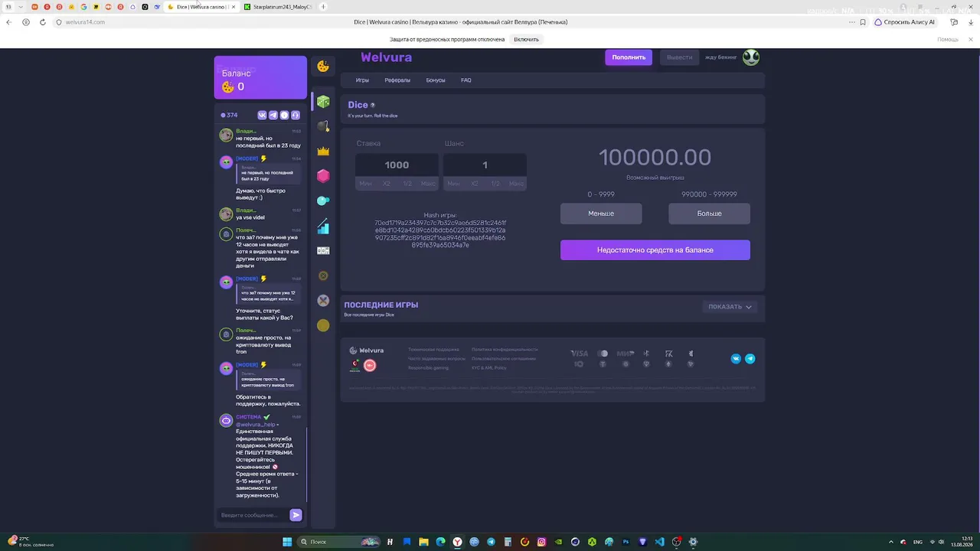Switch to the Starplatinum243 browser tab
Screen dimensions: 980x551
[278, 7]
